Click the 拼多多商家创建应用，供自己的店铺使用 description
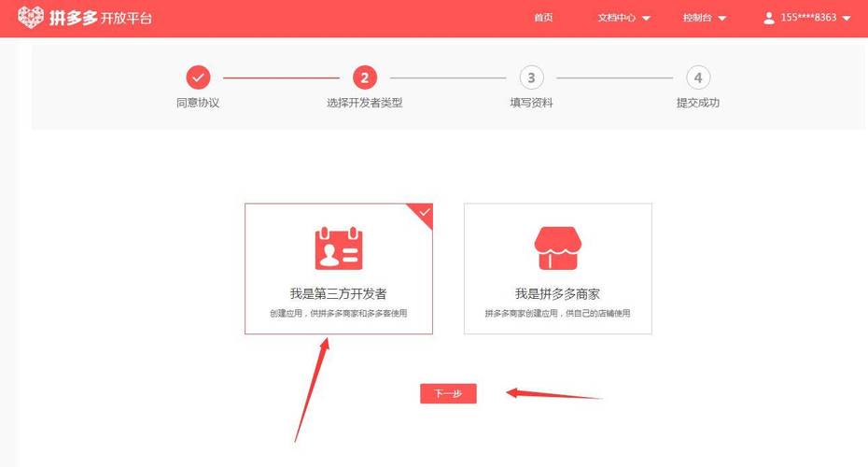Image resolution: width=868 pixels, height=467 pixels. pos(557,314)
